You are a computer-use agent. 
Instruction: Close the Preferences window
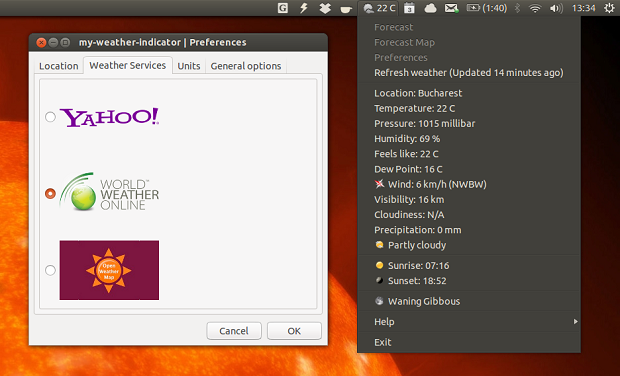click(x=41, y=42)
